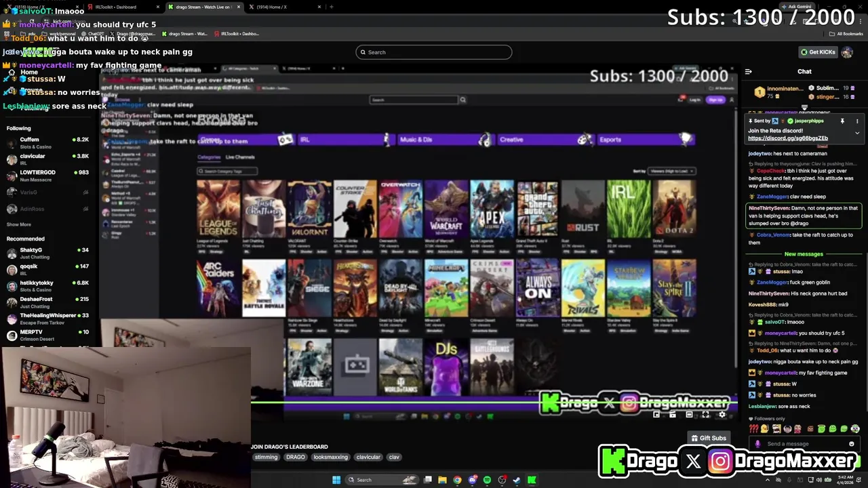Open the MERPTV recommended channel
The width and height of the screenshot is (868, 488).
click(x=47, y=335)
